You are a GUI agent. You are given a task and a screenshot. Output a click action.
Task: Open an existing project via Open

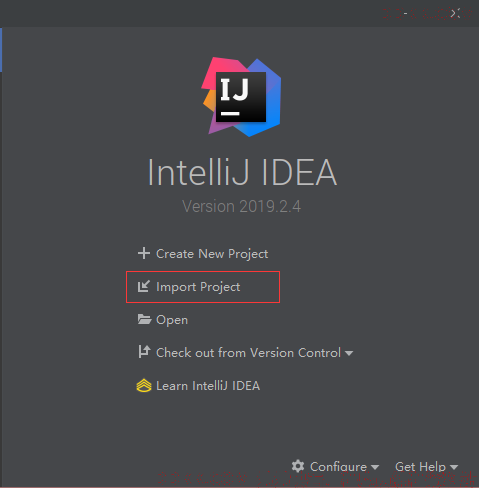[x=172, y=320]
